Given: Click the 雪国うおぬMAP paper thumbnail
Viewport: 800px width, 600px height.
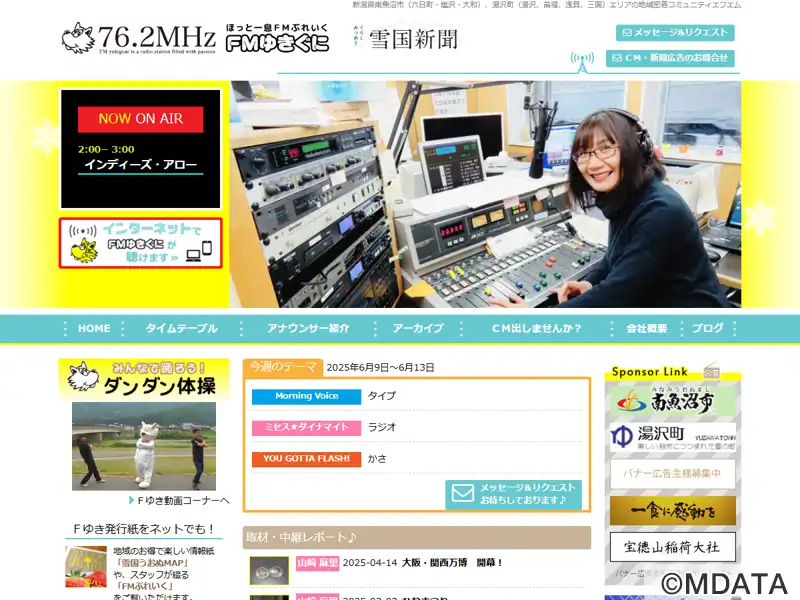Looking at the screenshot, I should click(x=86, y=567).
